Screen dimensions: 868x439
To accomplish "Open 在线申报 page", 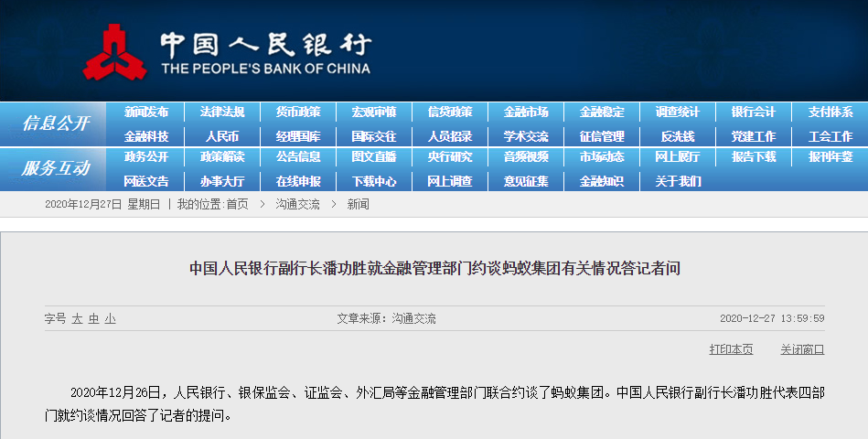I will 298,181.
